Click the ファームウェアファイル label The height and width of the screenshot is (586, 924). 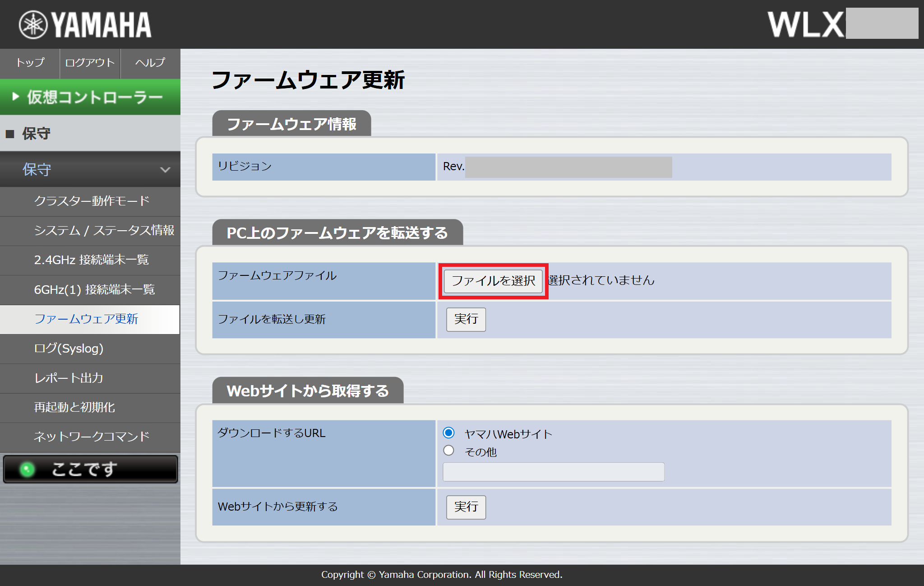point(277,276)
